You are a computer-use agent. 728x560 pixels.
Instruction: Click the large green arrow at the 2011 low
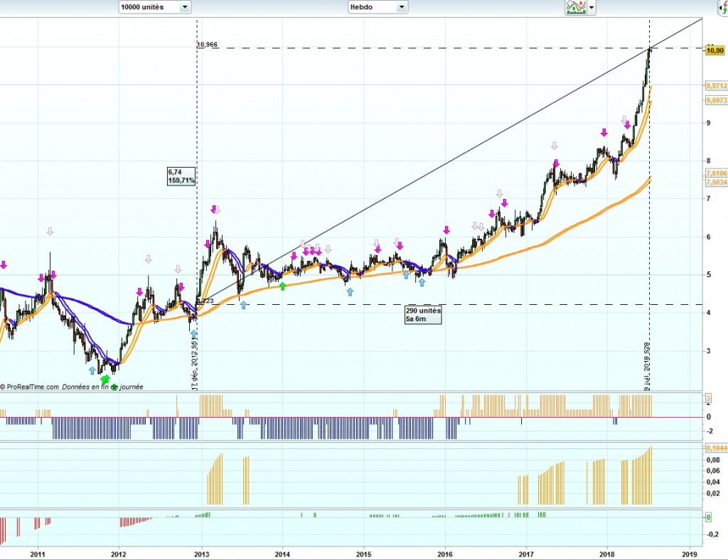(x=105, y=379)
